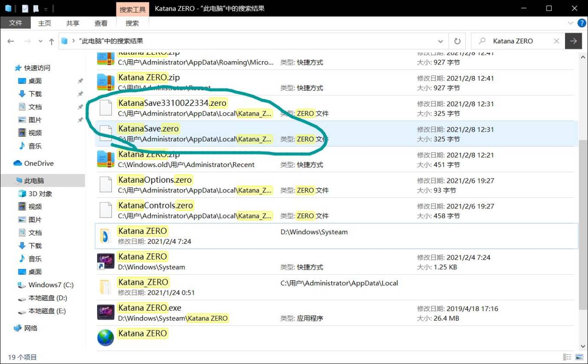
Task: Click the Katana ZERO search box
Action: click(x=518, y=41)
